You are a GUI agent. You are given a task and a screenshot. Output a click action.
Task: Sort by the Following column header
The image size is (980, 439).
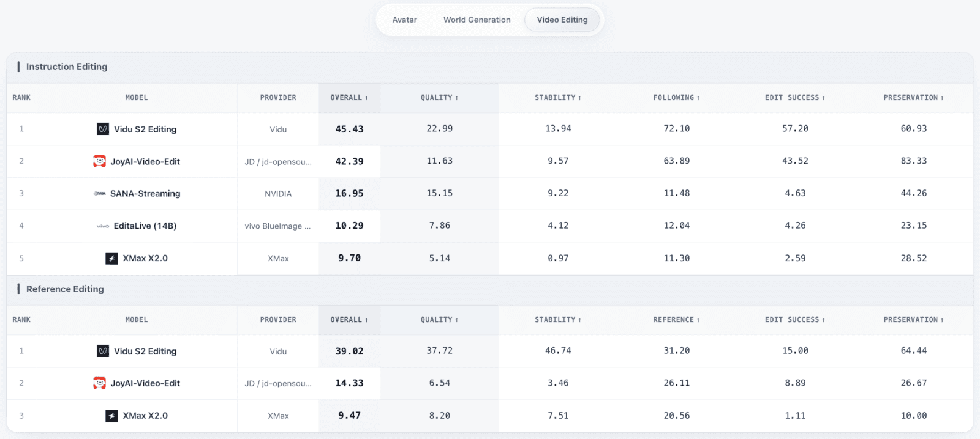click(x=676, y=97)
